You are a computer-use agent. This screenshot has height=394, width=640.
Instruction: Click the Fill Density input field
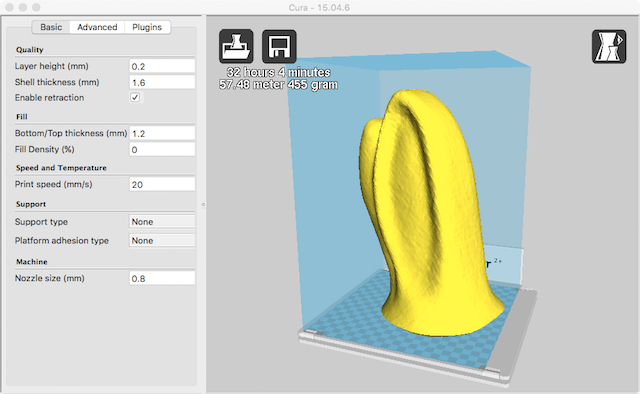(162, 149)
